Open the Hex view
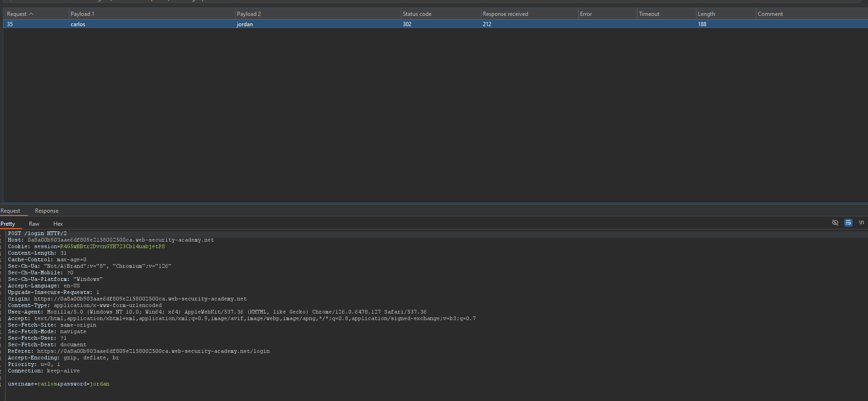This screenshot has width=868, height=401. tap(58, 224)
